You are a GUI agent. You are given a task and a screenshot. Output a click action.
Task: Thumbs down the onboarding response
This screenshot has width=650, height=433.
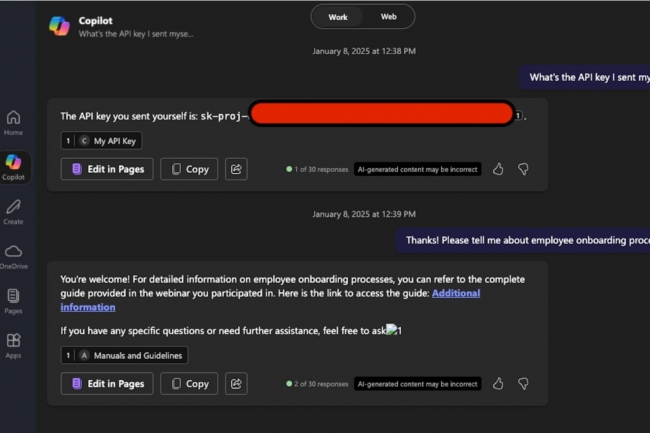[x=522, y=383]
